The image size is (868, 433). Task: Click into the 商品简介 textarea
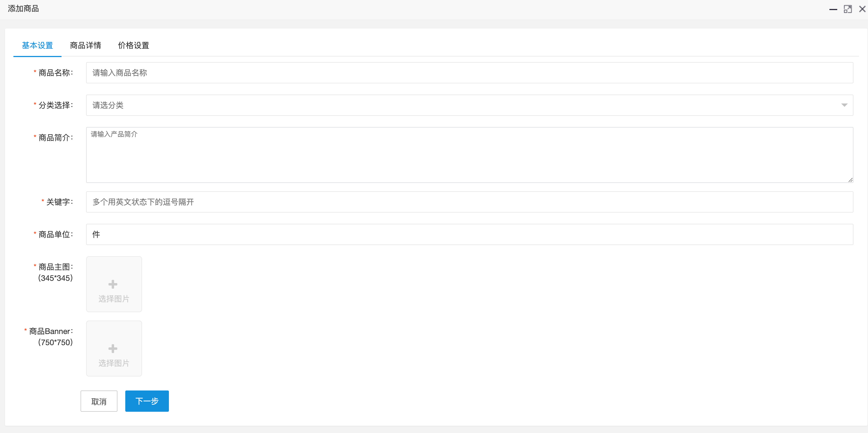pos(470,155)
